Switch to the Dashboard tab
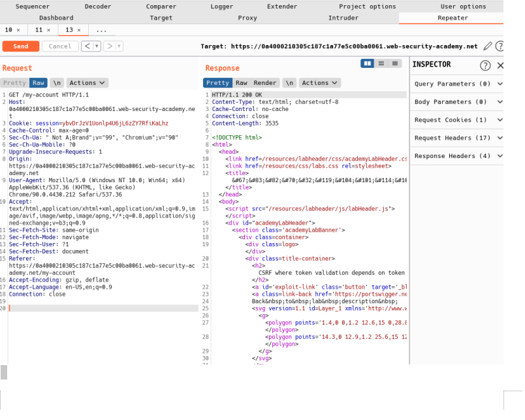Image resolution: width=525 pixels, height=420 pixels. click(56, 18)
